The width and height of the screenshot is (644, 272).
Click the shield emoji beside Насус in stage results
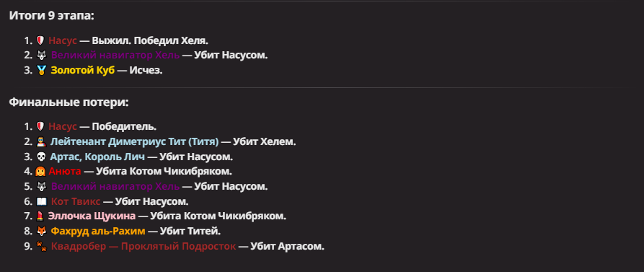pyautogui.click(x=40, y=40)
